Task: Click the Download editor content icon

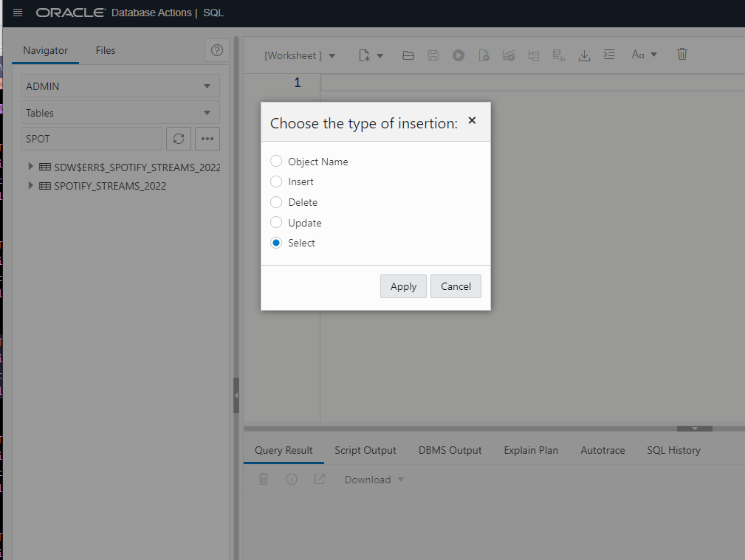Action: (584, 55)
